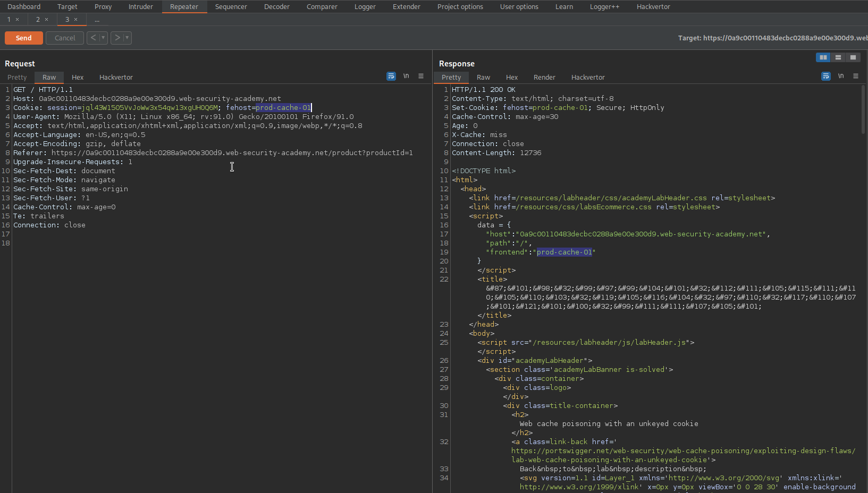Open the Comparer tab
Image resolution: width=868 pixels, height=493 pixels.
pos(322,6)
